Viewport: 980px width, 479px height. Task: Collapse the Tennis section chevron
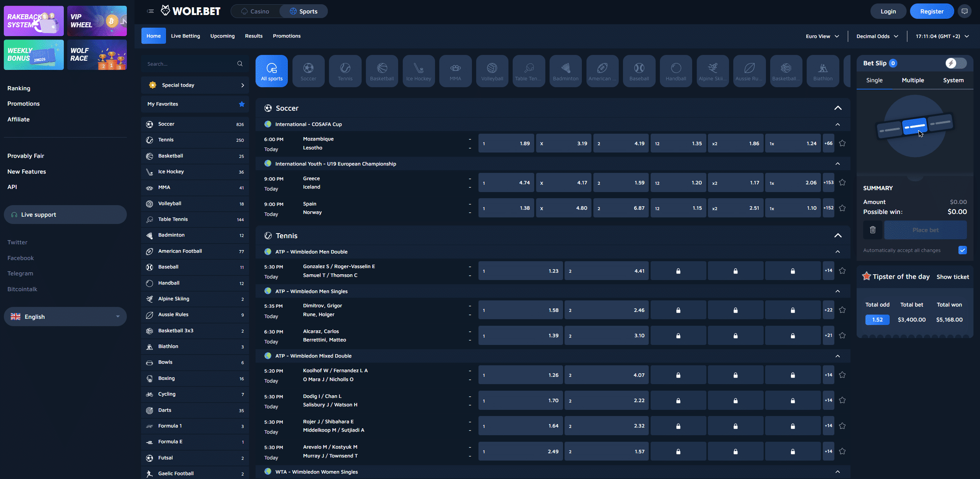838,235
